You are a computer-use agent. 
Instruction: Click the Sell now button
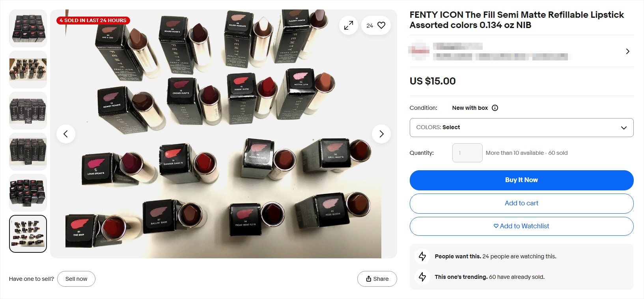(x=76, y=278)
